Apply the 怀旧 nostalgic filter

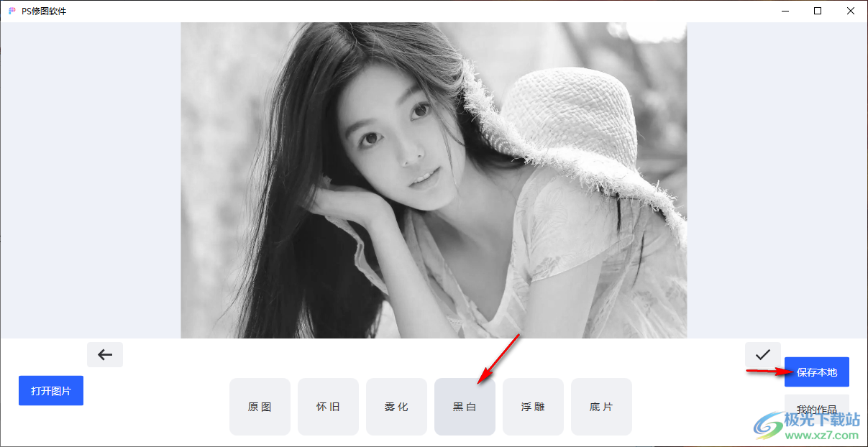click(328, 407)
